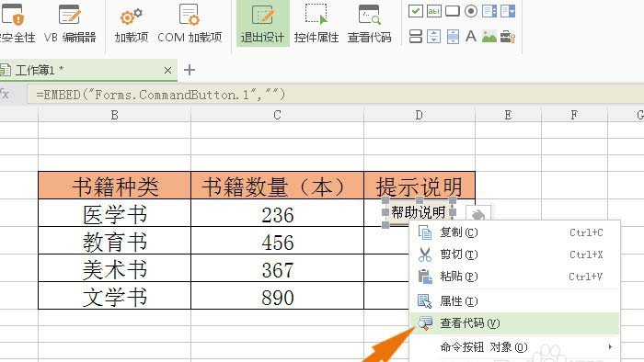Insert a spin button control
This screenshot has width=644, height=362.
(x=434, y=37)
